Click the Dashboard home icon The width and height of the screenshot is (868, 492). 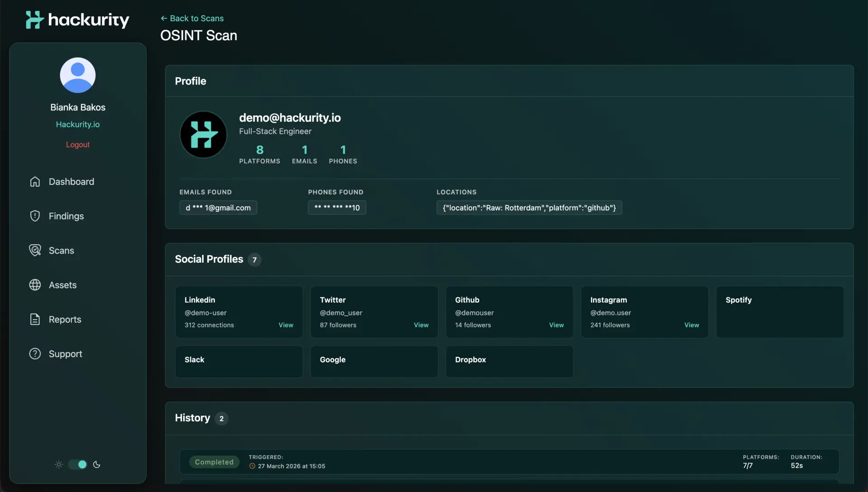[35, 181]
